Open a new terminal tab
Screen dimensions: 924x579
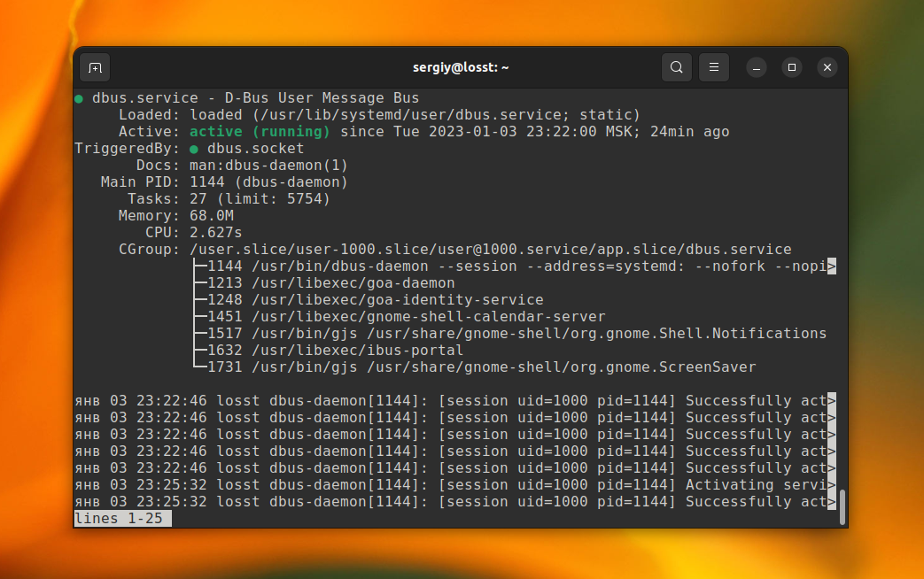pyautogui.click(x=95, y=67)
